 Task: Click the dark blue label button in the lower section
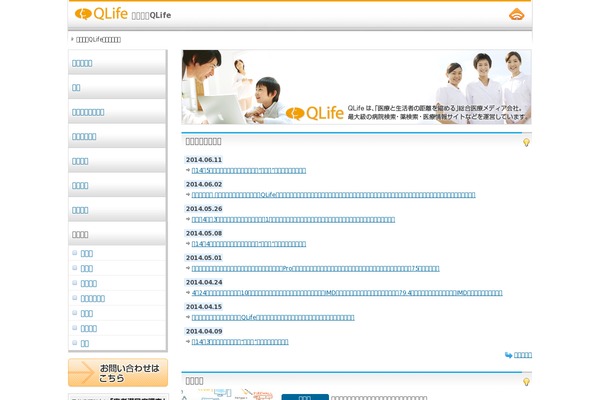coord(305,397)
